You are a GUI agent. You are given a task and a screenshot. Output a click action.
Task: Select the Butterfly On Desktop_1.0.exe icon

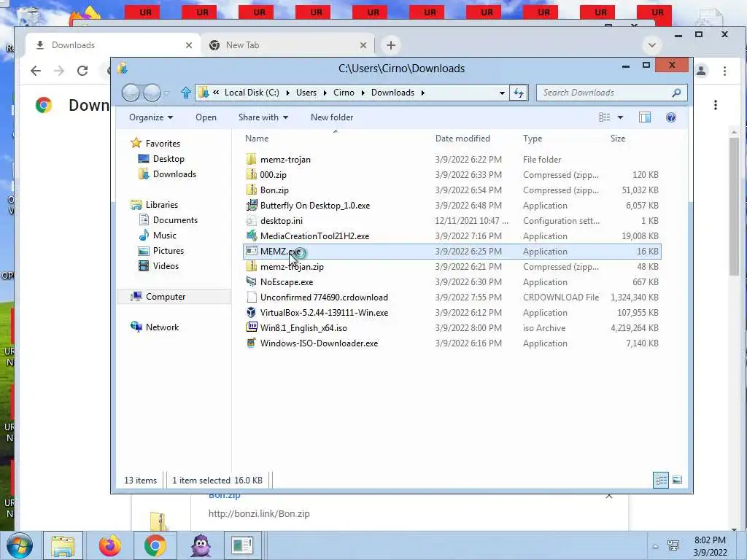pyautogui.click(x=252, y=205)
